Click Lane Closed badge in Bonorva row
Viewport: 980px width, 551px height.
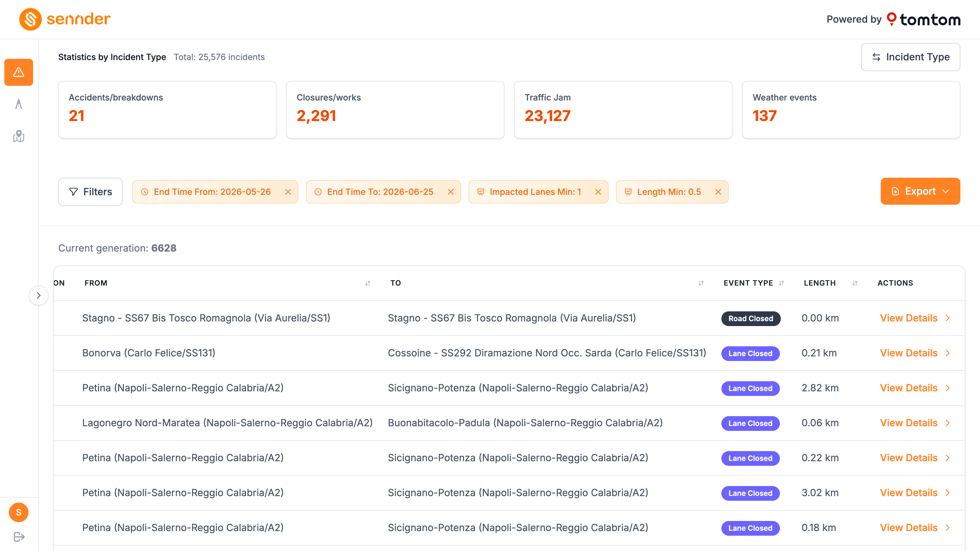click(x=750, y=354)
